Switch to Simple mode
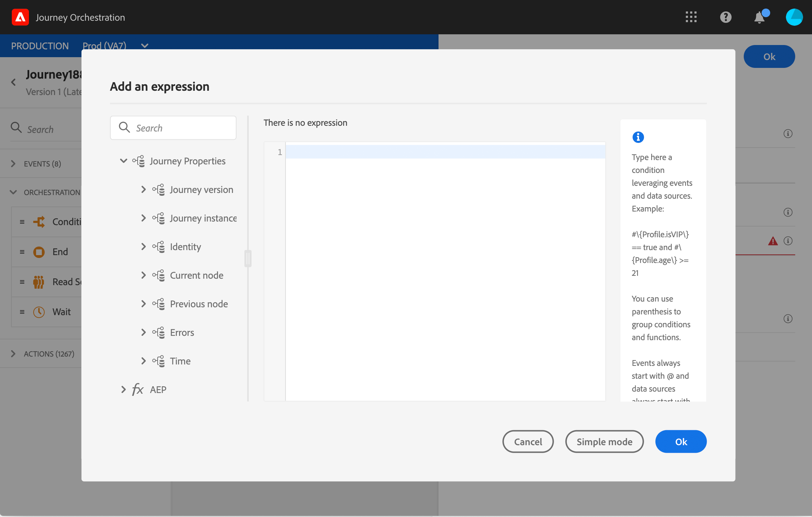The height and width of the screenshot is (517, 812). tap(604, 442)
